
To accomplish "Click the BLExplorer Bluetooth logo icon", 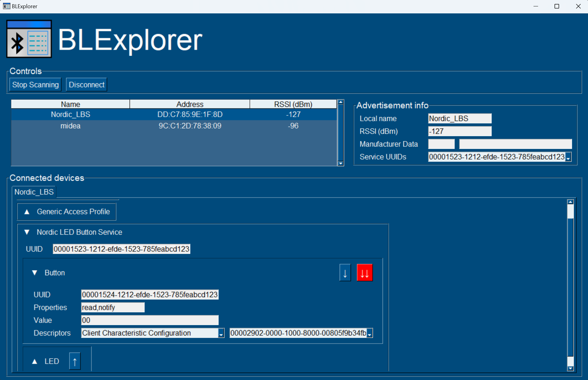I will [x=29, y=39].
